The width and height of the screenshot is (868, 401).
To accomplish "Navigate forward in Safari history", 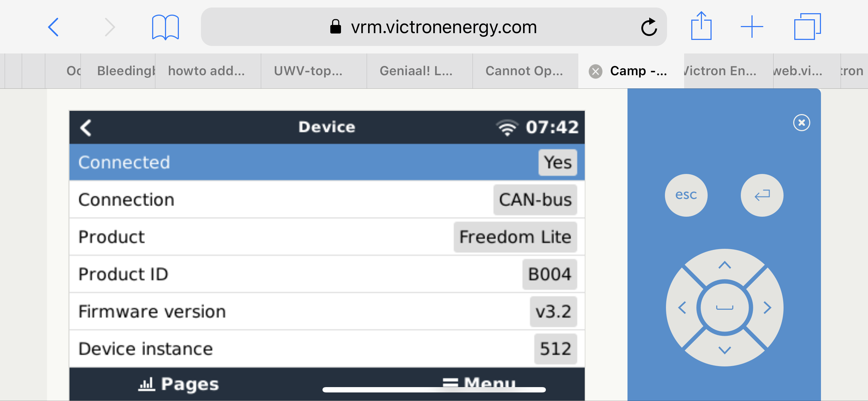I will (110, 26).
